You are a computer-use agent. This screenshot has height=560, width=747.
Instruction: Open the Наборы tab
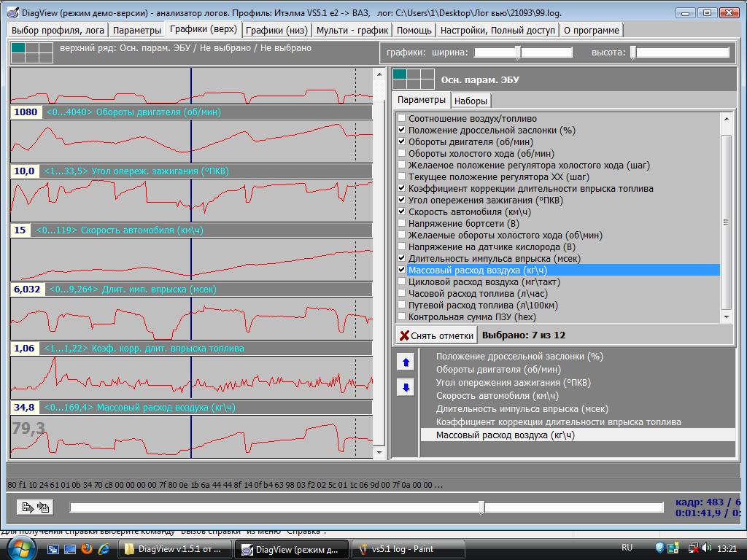tap(471, 101)
